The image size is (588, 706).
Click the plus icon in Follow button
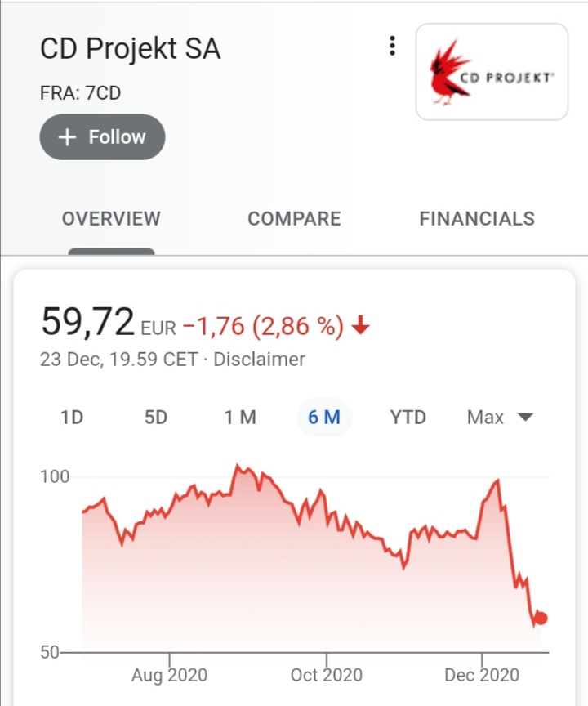pos(68,137)
